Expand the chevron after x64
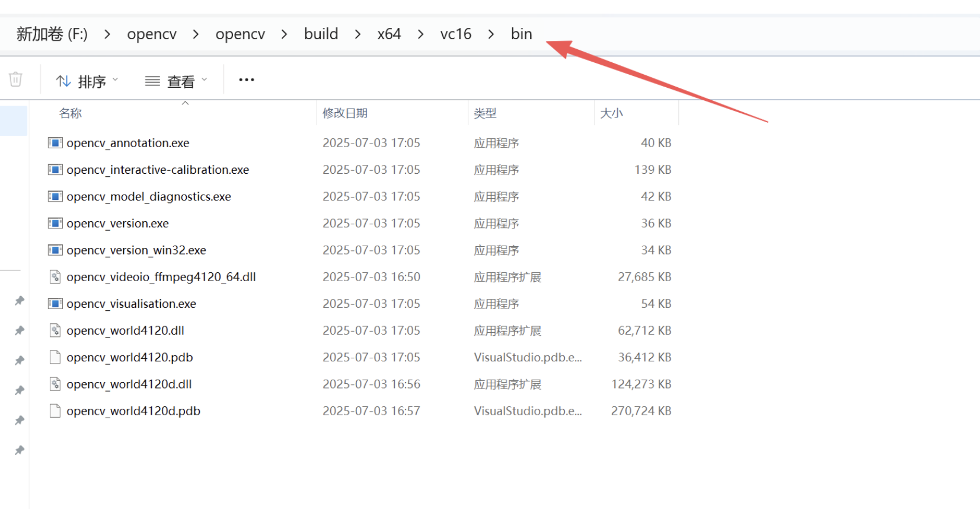Viewport: 980px width, 509px height. 420,34
